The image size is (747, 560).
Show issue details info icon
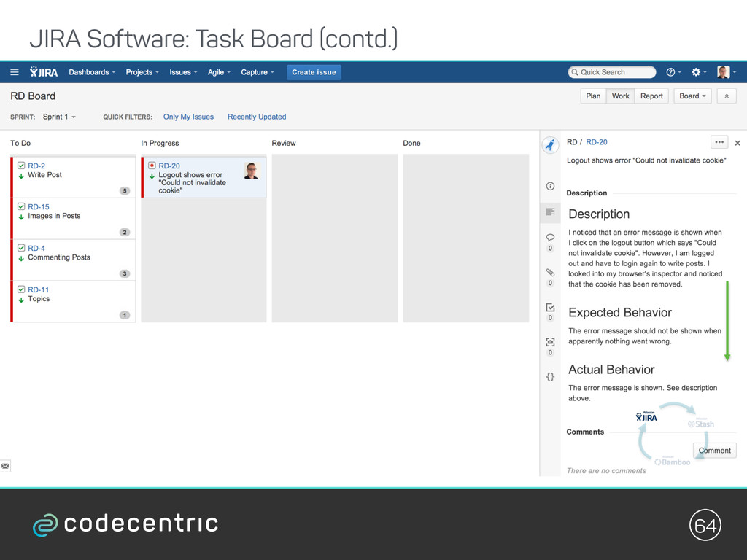pyautogui.click(x=550, y=186)
